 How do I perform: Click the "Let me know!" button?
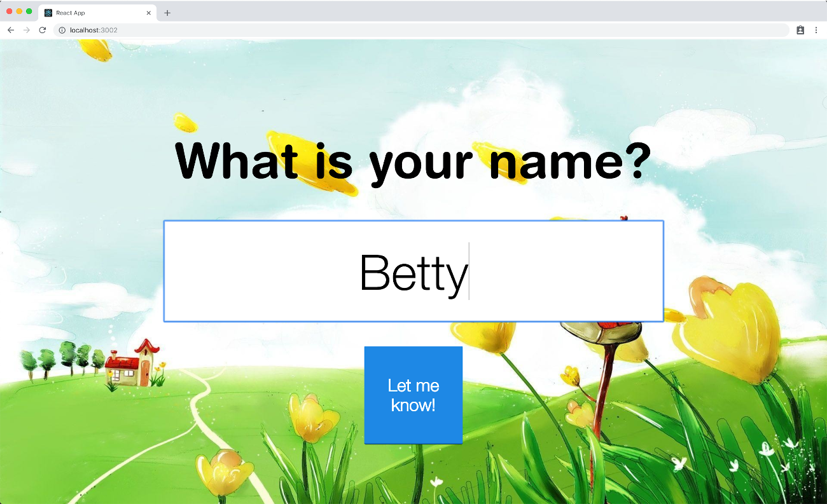[x=413, y=395]
